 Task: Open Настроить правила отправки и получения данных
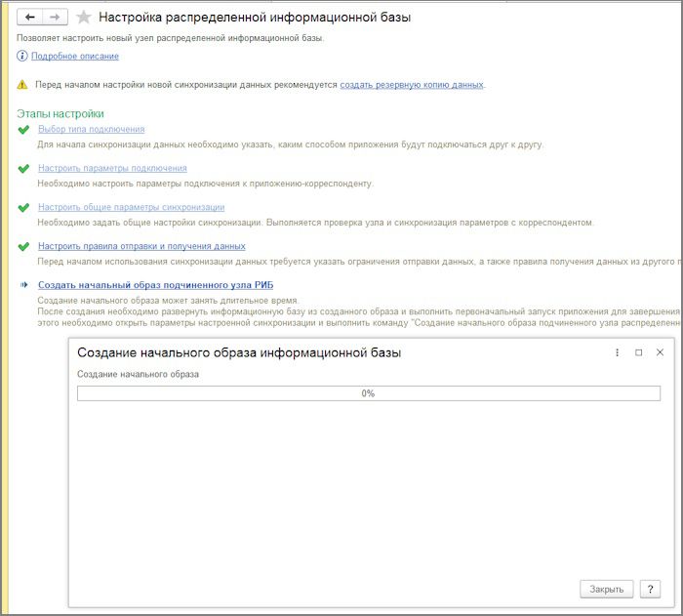pyautogui.click(x=141, y=246)
